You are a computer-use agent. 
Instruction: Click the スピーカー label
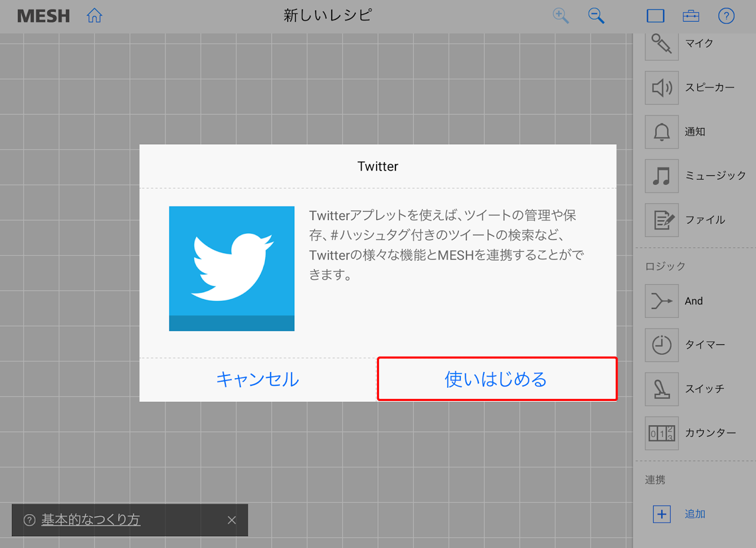(710, 87)
